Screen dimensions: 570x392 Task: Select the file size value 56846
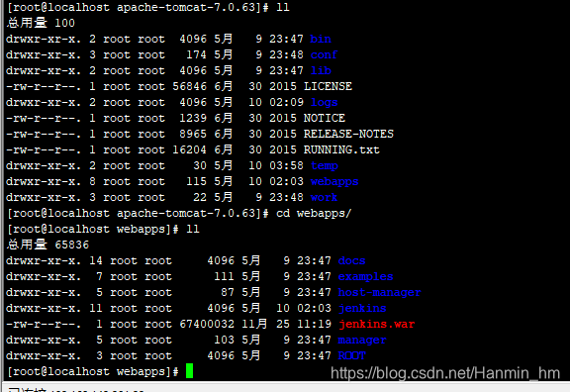tap(189, 86)
